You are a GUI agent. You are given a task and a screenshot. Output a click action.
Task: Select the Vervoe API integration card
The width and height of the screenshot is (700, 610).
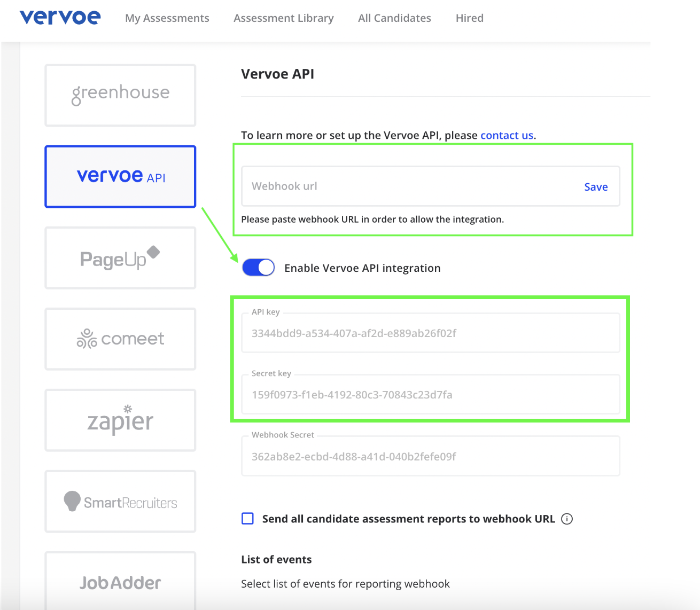point(120,176)
